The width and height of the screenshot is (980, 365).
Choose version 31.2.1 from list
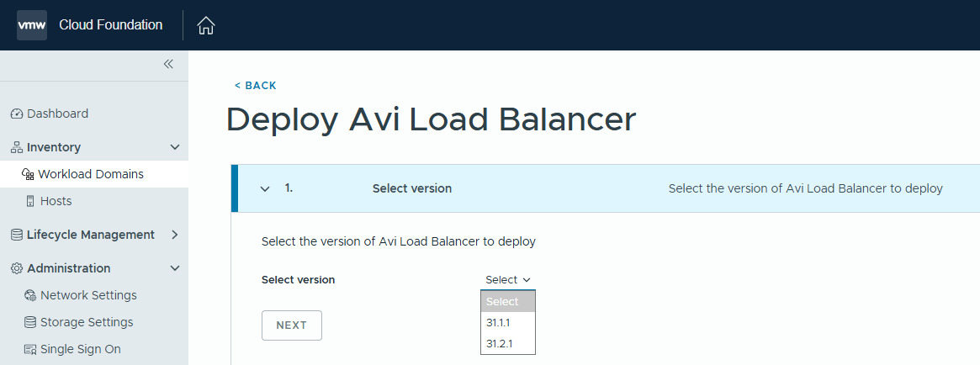tap(508, 344)
